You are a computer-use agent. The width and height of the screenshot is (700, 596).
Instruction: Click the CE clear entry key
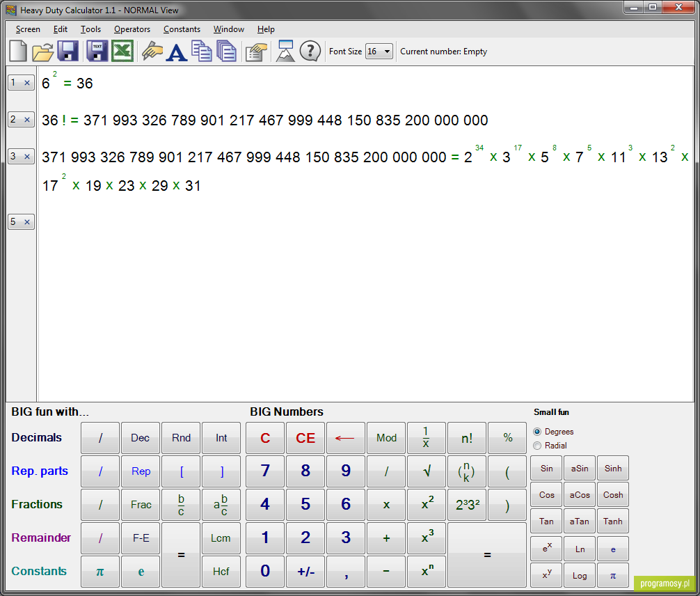click(305, 438)
